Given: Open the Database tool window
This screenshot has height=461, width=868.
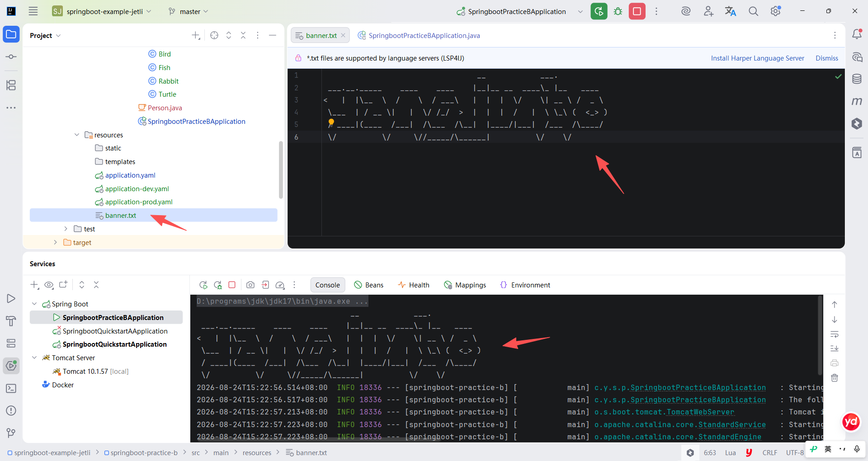Looking at the screenshot, I should pyautogui.click(x=857, y=79).
